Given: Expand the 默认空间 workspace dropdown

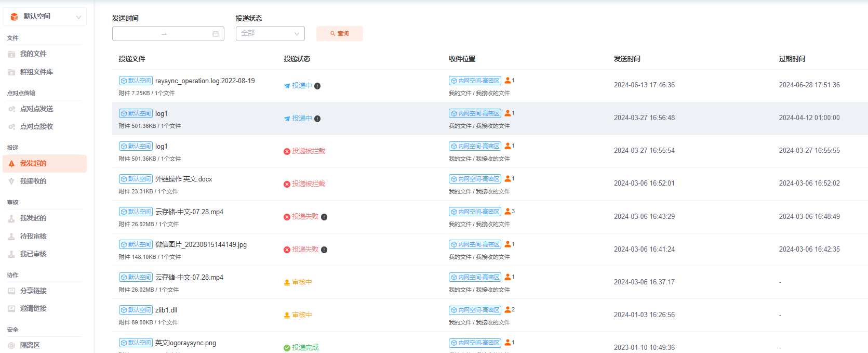Looking at the screenshot, I should (78, 17).
